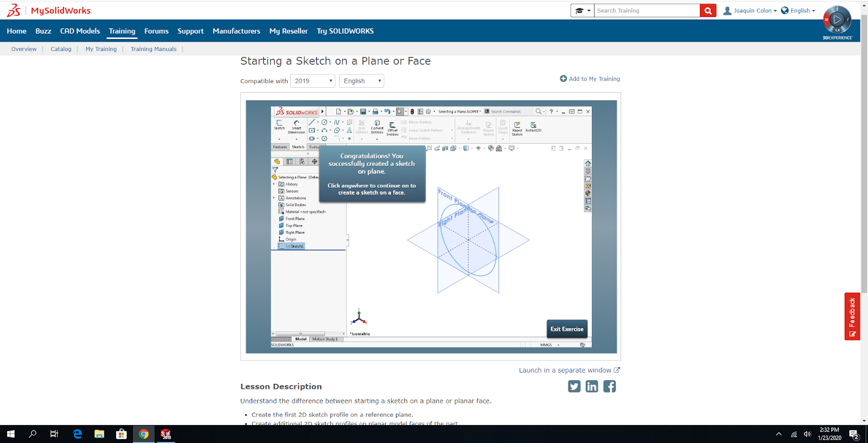868x443 pixels.
Task: Click the FeatureManager filter funnel icon
Action: coord(275,170)
